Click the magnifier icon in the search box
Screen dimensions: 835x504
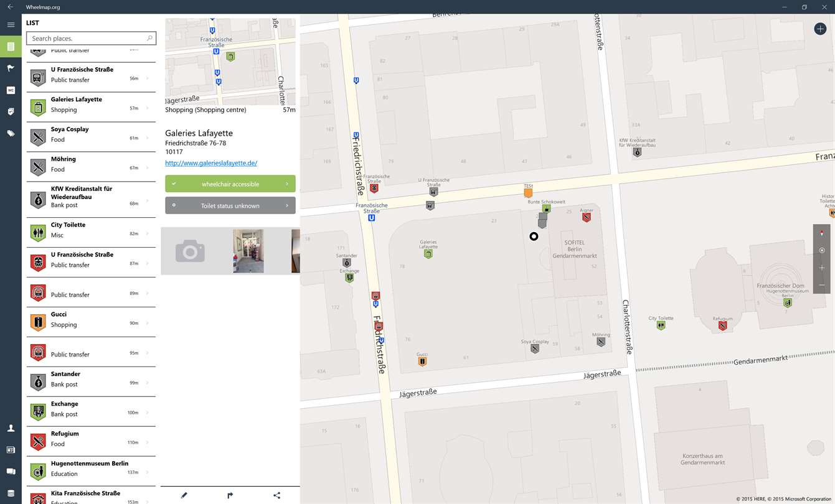pyautogui.click(x=149, y=39)
